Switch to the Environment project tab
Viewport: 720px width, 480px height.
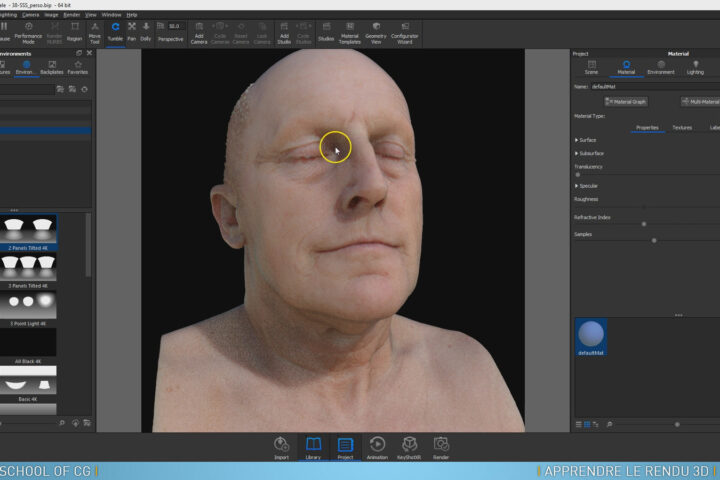tap(661, 68)
